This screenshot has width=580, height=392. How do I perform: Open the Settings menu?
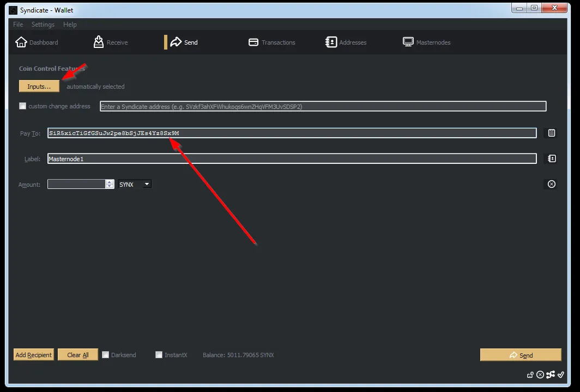(43, 24)
